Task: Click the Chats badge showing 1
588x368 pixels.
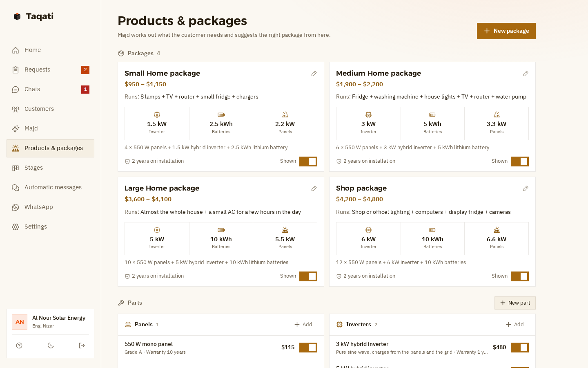Action: [85, 90]
